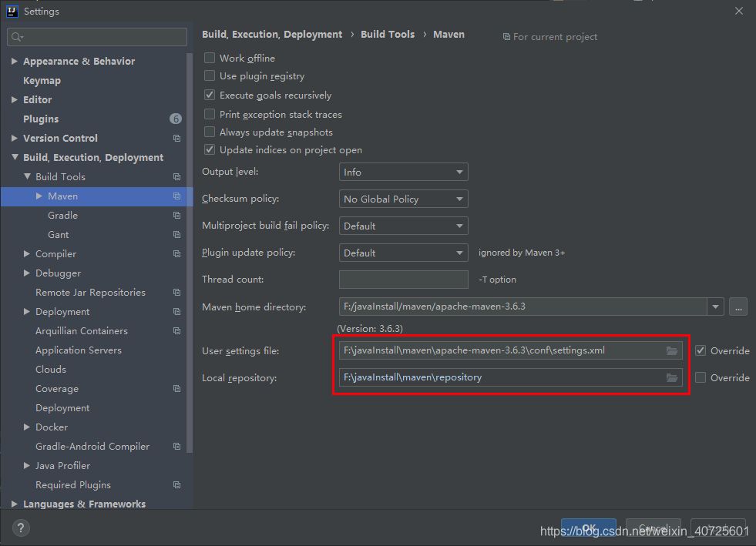The width and height of the screenshot is (756, 546).
Task: Click the Cancel button
Action: pyautogui.click(x=654, y=528)
